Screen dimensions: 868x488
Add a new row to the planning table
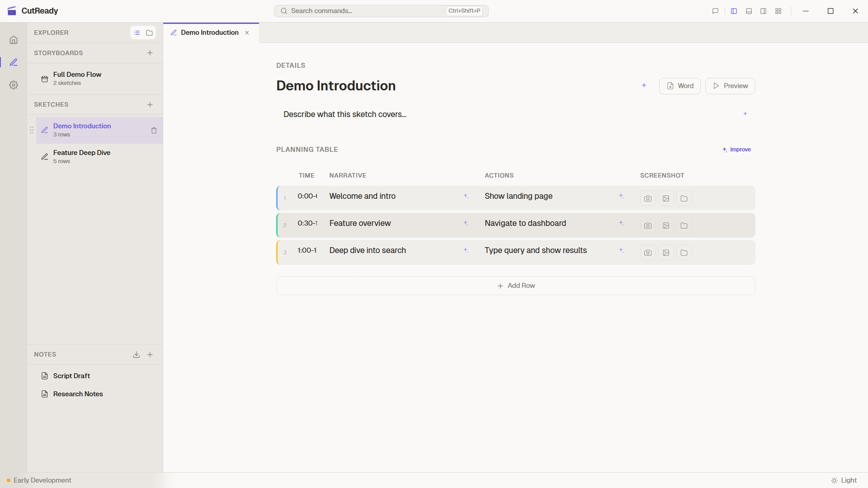tap(515, 285)
